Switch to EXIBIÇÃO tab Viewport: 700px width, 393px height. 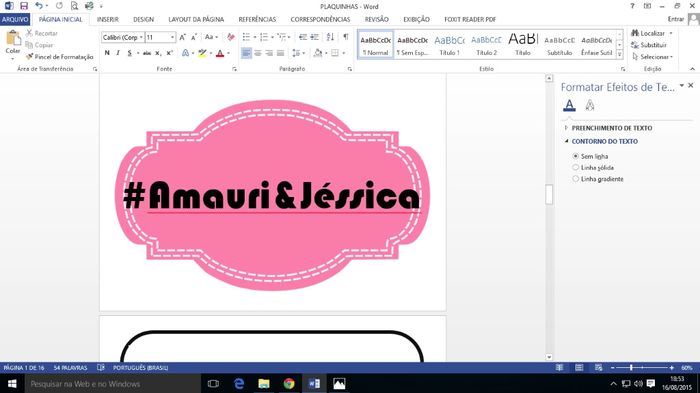coord(416,19)
